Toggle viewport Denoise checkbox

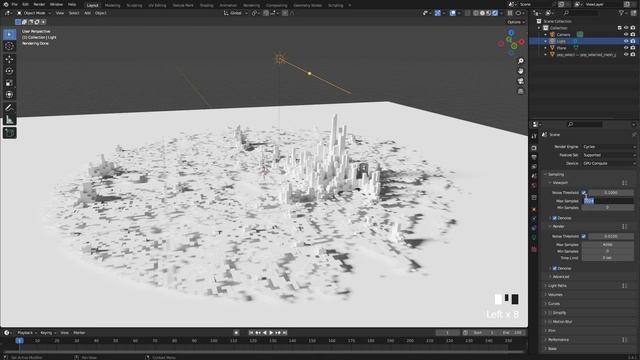tap(554, 218)
